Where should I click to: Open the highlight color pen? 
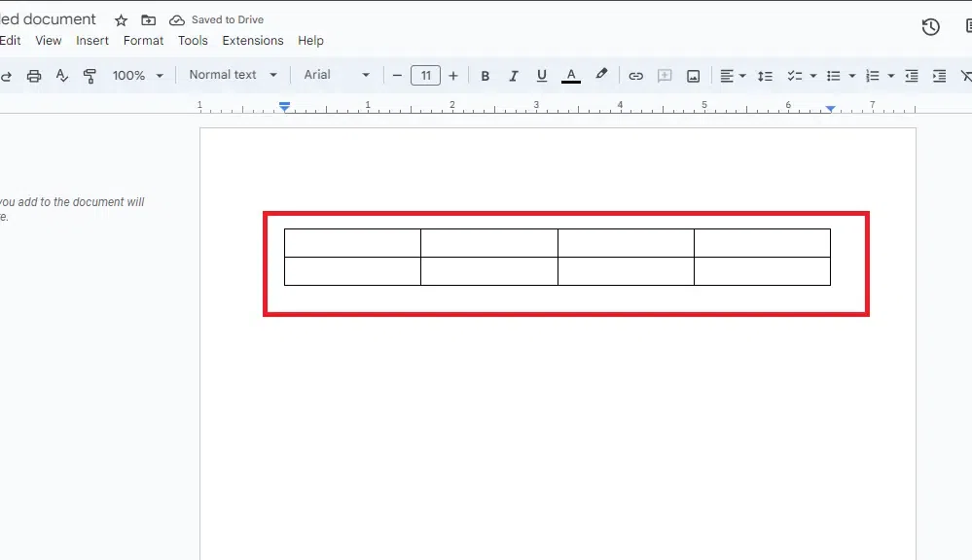[601, 74]
